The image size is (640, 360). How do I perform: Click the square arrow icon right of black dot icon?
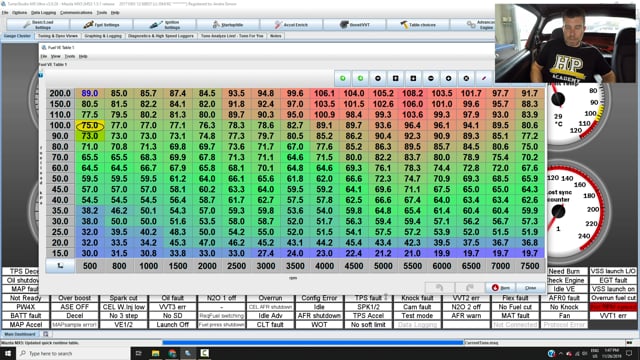tap(395, 78)
